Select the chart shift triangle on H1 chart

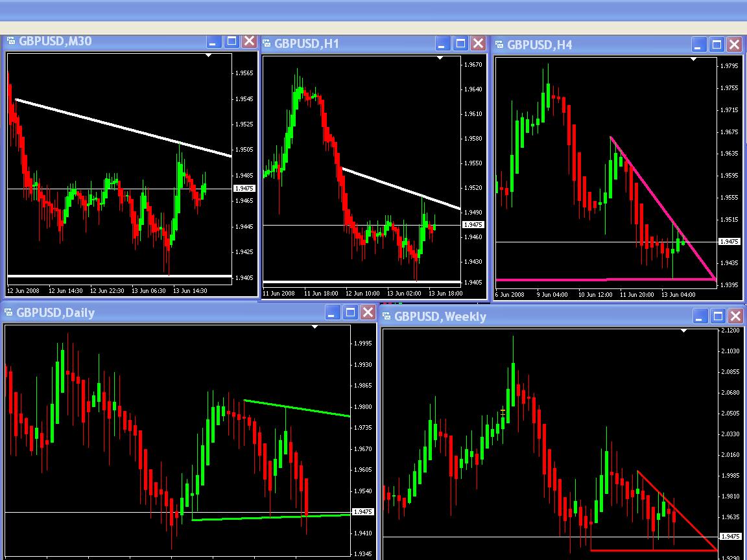440,58
